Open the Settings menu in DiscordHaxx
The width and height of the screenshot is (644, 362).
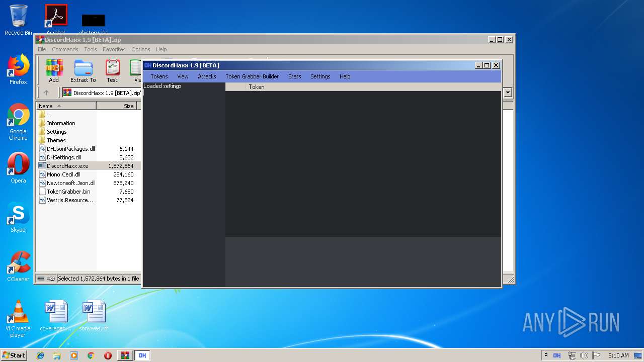click(320, 76)
